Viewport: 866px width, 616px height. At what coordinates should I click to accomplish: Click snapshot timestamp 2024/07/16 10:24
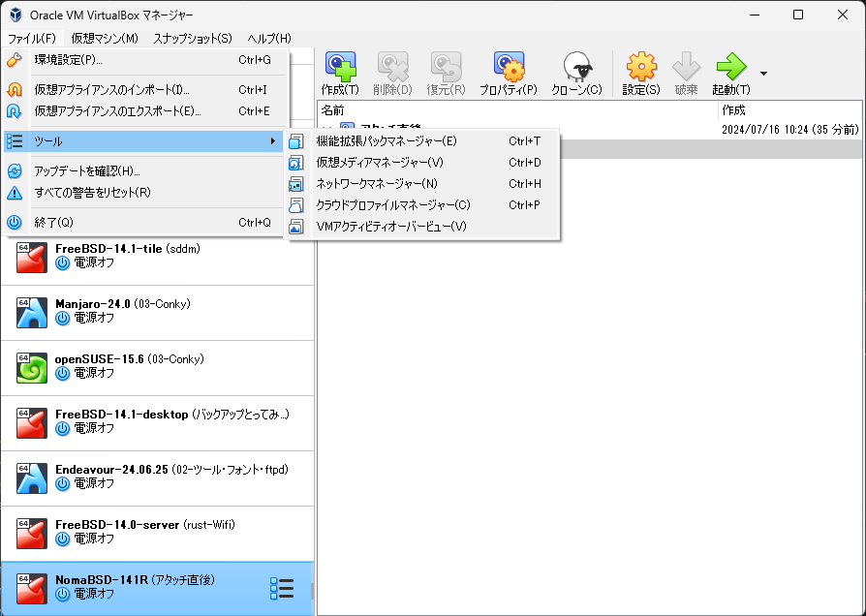pos(790,130)
